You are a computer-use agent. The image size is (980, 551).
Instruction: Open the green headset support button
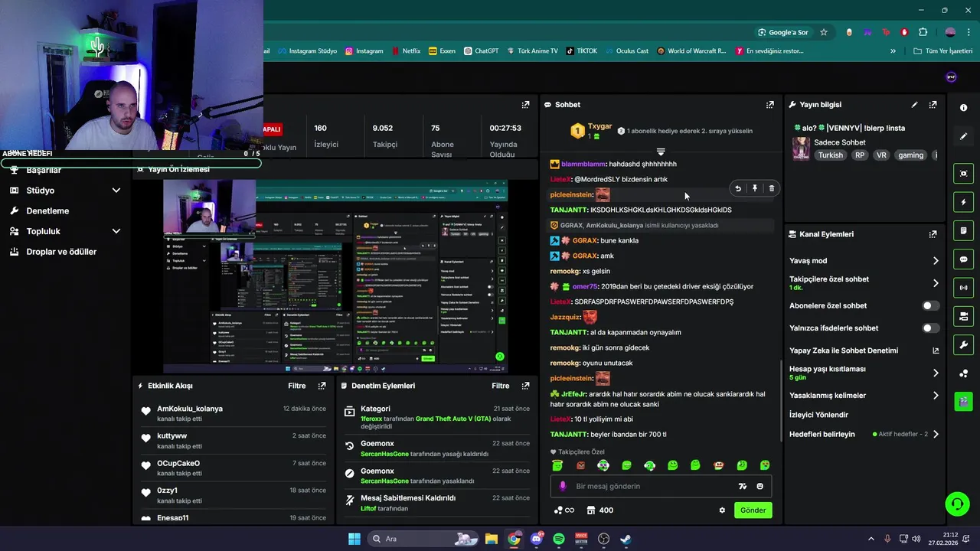(x=957, y=504)
